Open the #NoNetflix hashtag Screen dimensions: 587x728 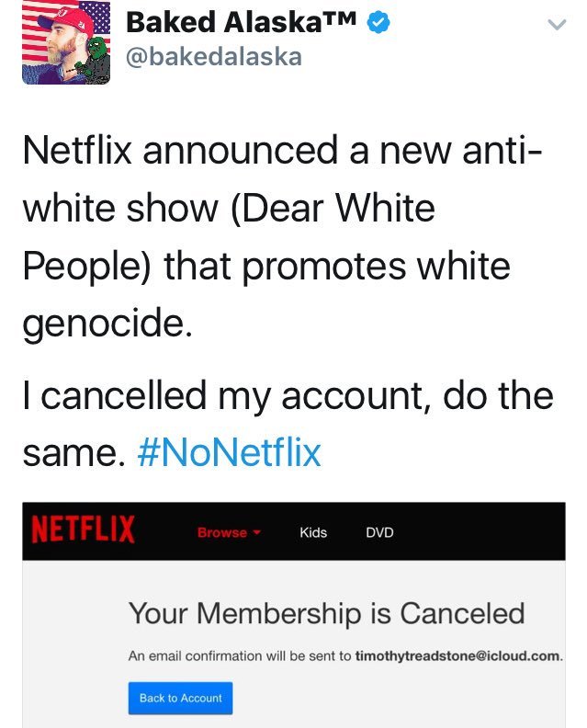tap(229, 452)
